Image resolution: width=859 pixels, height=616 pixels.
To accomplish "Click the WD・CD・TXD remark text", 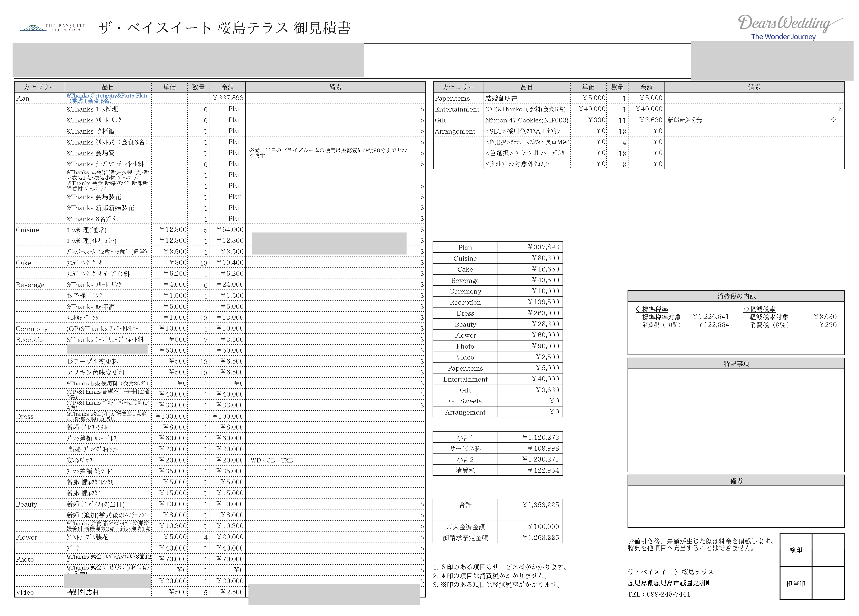I will (272, 460).
